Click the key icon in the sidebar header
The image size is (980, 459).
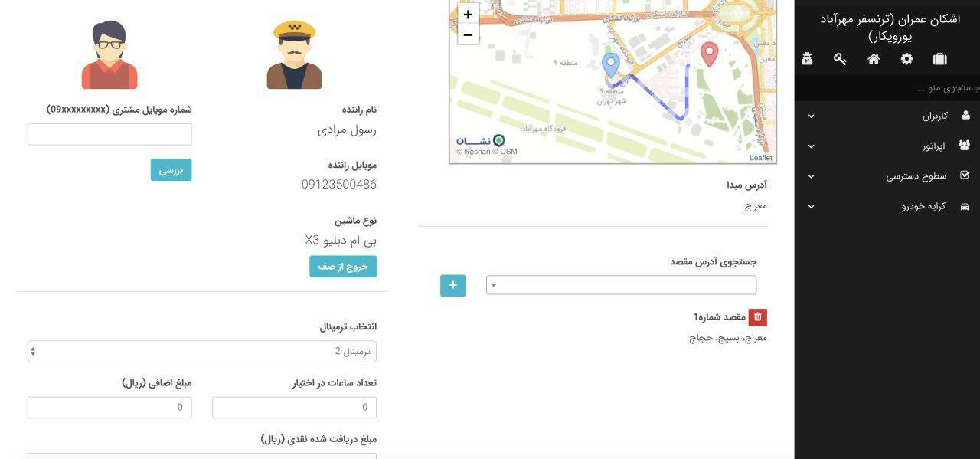click(840, 59)
